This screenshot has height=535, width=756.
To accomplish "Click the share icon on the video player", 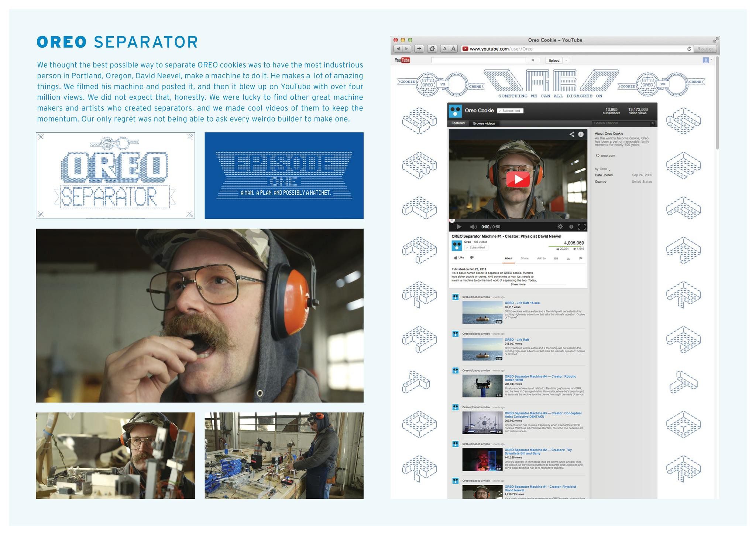I will pyautogui.click(x=572, y=134).
